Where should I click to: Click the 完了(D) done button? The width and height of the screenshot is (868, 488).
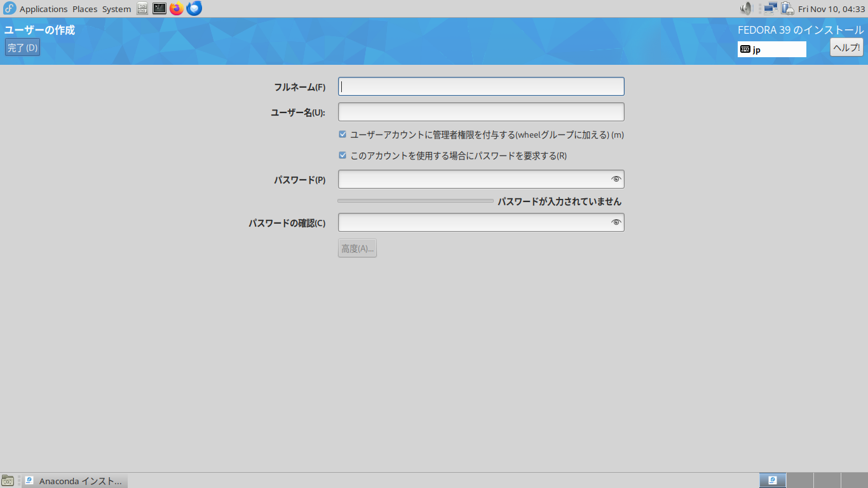[x=22, y=48]
